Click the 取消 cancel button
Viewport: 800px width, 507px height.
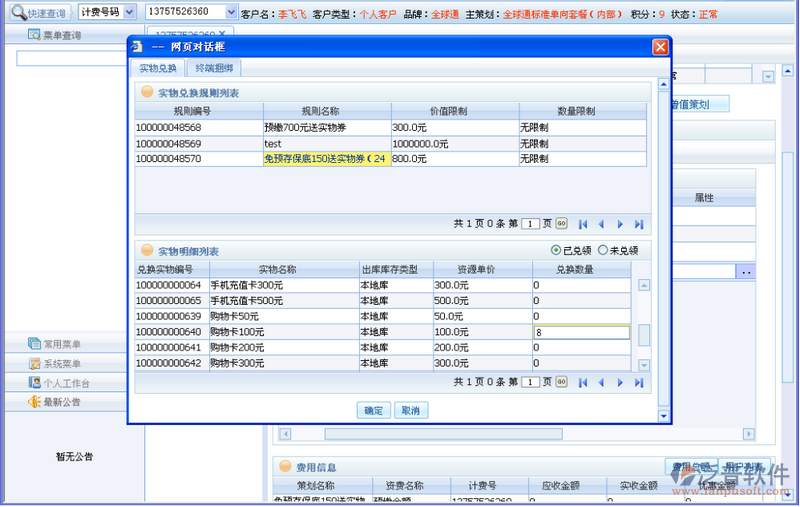tap(410, 410)
